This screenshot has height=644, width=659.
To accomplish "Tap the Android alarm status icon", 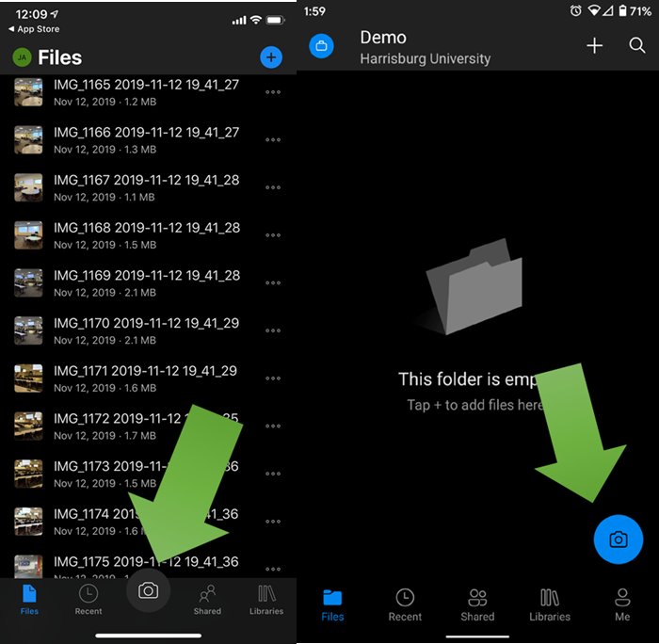I will point(576,11).
